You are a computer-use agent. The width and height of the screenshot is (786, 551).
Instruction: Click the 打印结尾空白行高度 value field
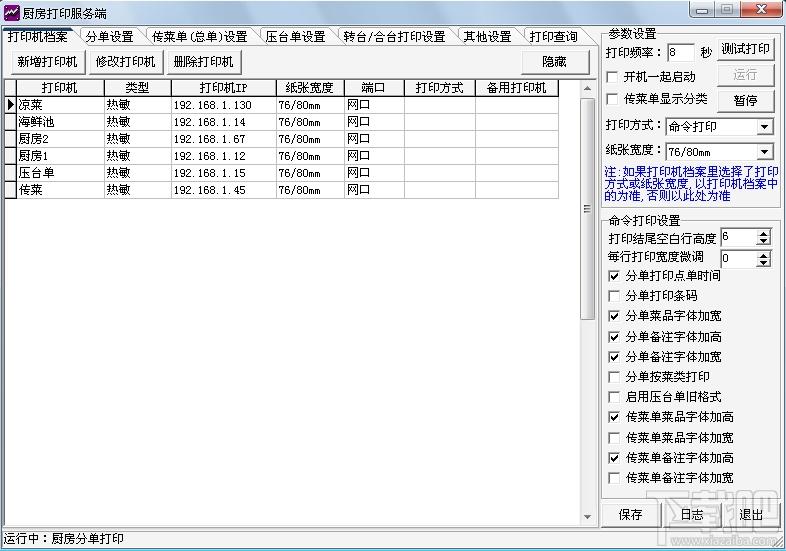point(739,237)
